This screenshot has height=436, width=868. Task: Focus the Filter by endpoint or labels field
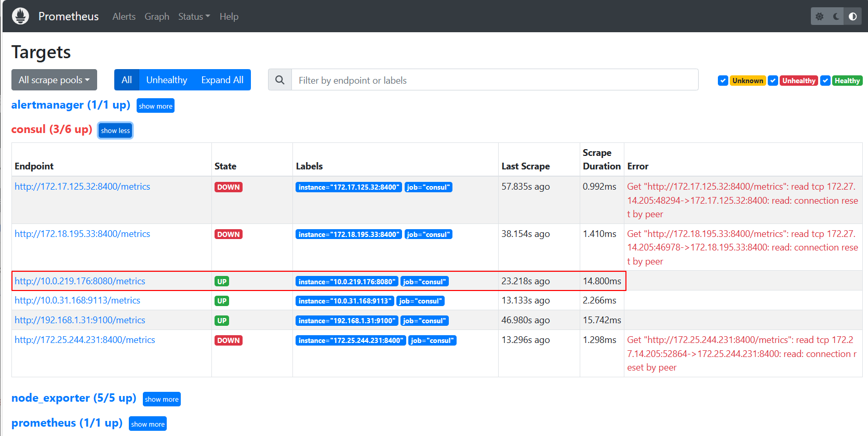pyautogui.click(x=495, y=80)
